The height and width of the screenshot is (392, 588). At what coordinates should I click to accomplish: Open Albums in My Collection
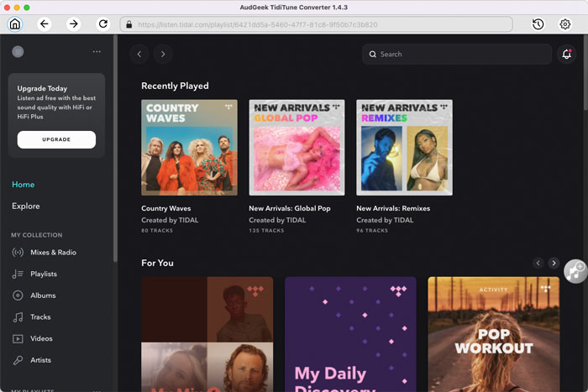[x=43, y=295]
